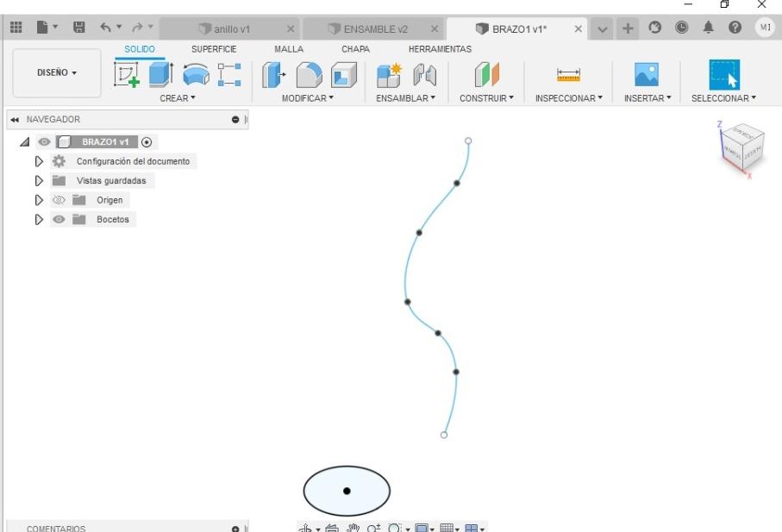The width and height of the screenshot is (782, 532).
Task: Open the Help question mark icon
Action: pos(735,28)
